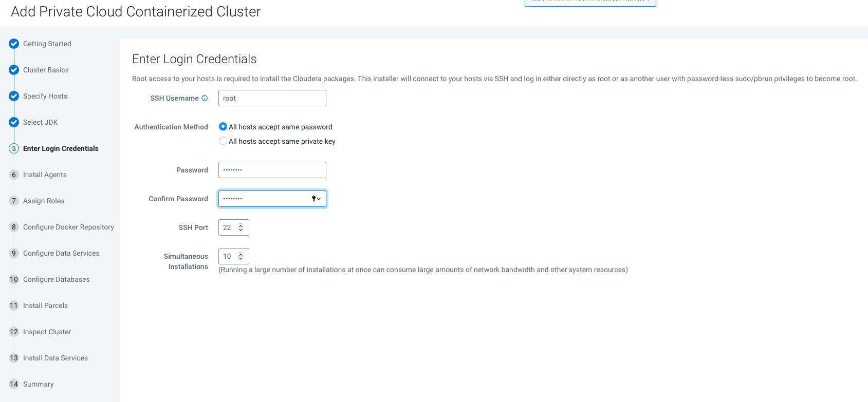Click the SSH Username text field
The height and width of the screenshot is (402, 868).
point(272,98)
